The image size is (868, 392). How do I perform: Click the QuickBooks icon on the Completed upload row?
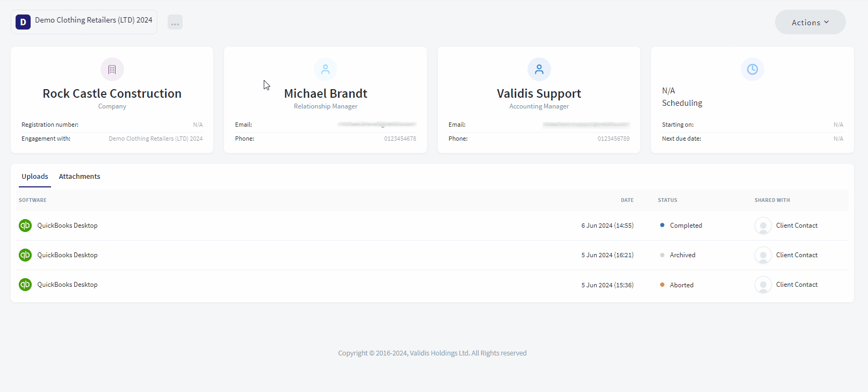tap(25, 226)
